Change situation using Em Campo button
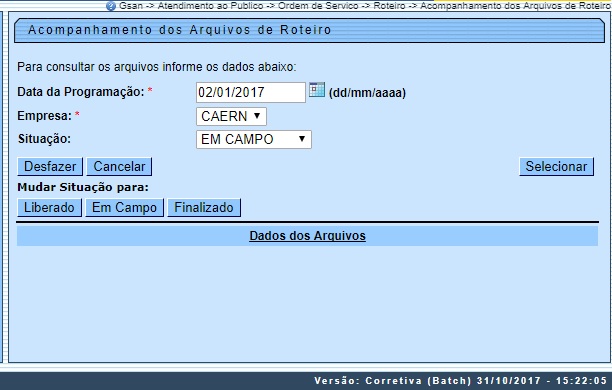Screen dimensions: 612x390 (x=125, y=207)
